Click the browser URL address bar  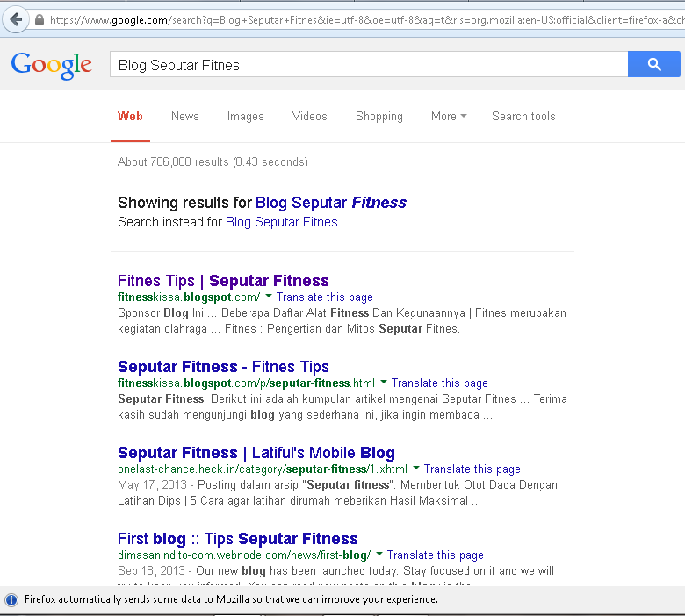tap(358, 20)
